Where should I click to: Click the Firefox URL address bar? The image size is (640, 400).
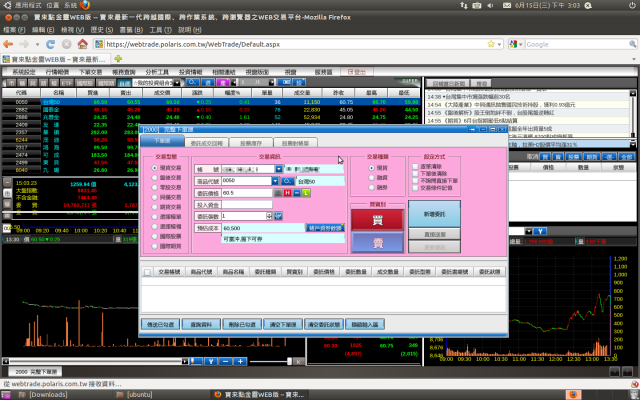click(x=296, y=44)
